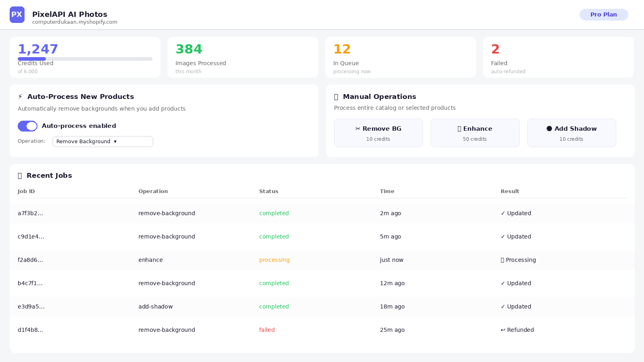The height and width of the screenshot is (362, 644).
Task: Click the lightning bolt Auto-Process icon
Action: (x=20, y=97)
